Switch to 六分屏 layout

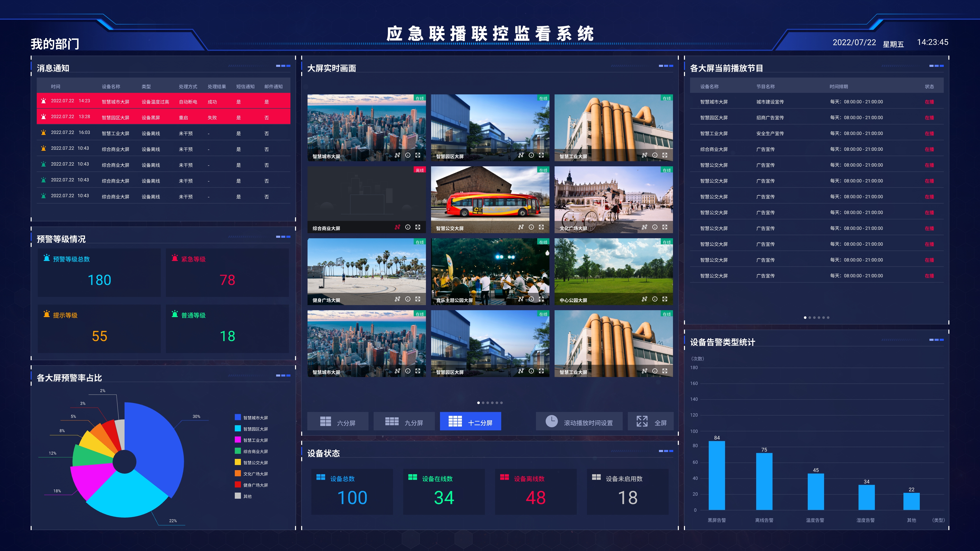pyautogui.click(x=337, y=421)
